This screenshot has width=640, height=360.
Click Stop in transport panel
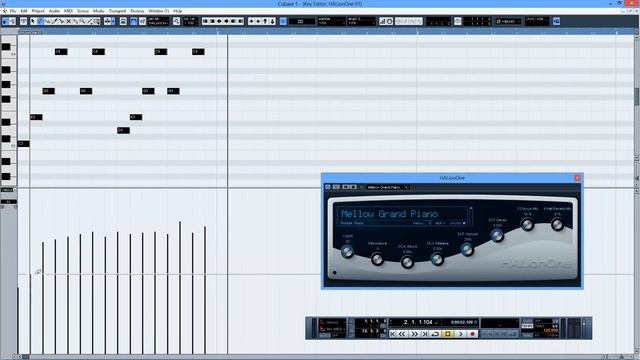click(447, 333)
